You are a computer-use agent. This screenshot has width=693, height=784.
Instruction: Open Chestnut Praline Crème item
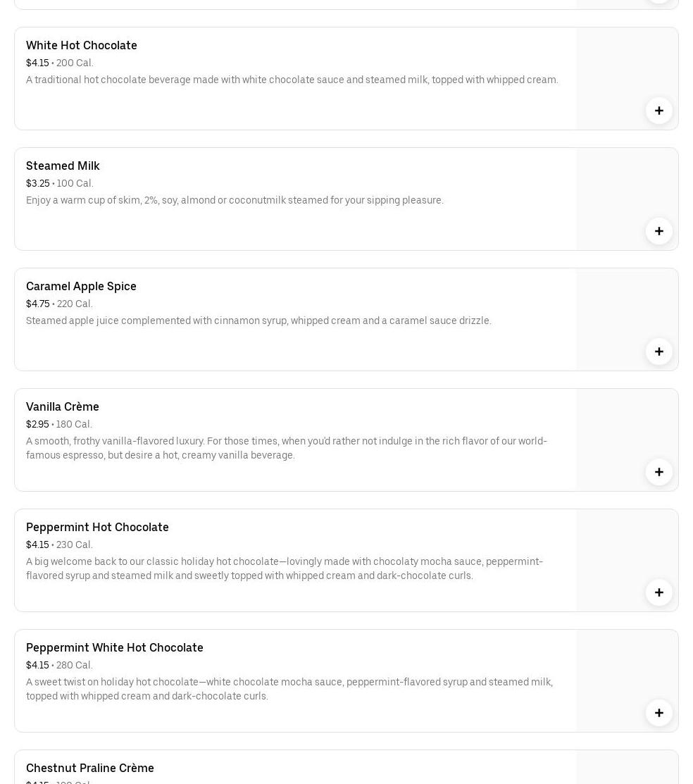coord(90,768)
